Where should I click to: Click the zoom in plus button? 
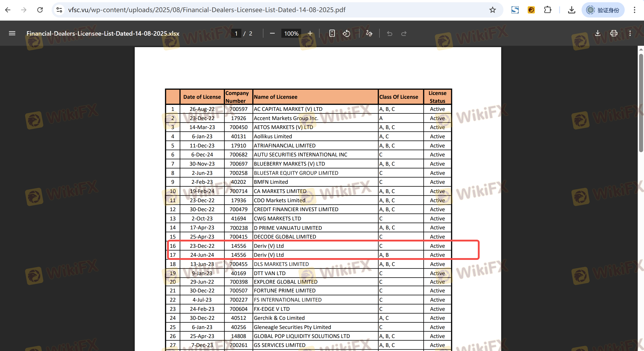point(310,33)
